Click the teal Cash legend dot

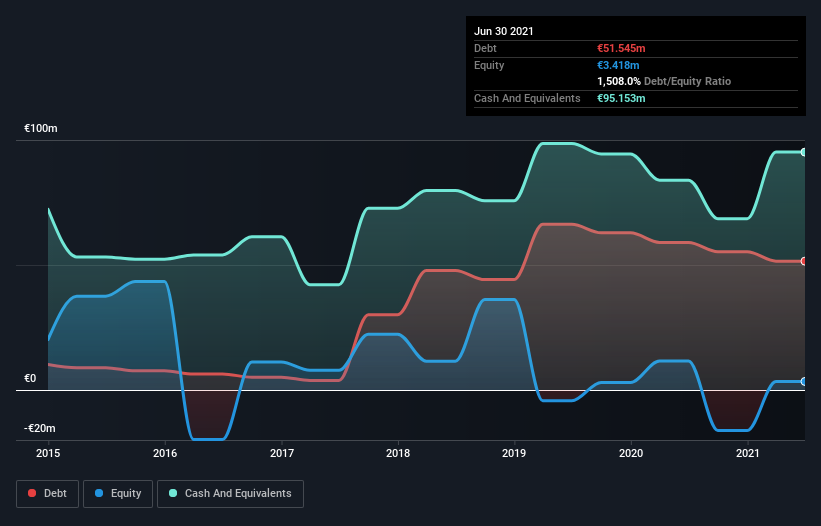tap(173, 493)
